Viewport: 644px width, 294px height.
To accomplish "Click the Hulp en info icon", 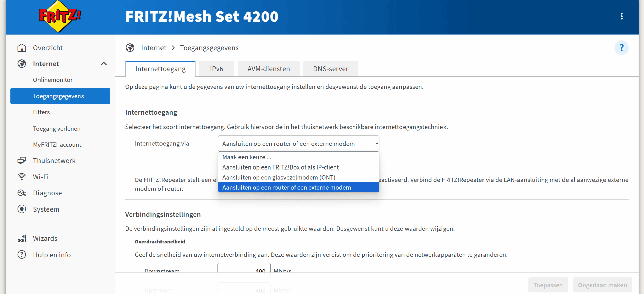I will pyautogui.click(x=22, y=255).
